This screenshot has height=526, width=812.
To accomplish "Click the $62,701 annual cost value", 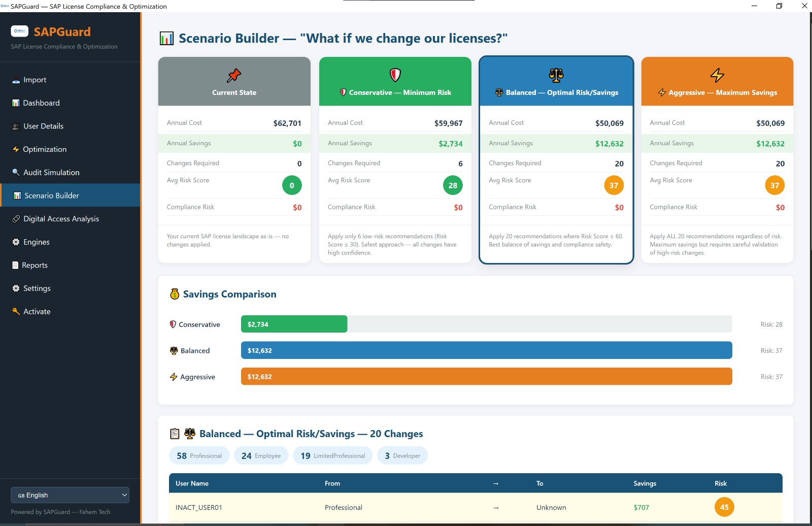I will [287, 123].
